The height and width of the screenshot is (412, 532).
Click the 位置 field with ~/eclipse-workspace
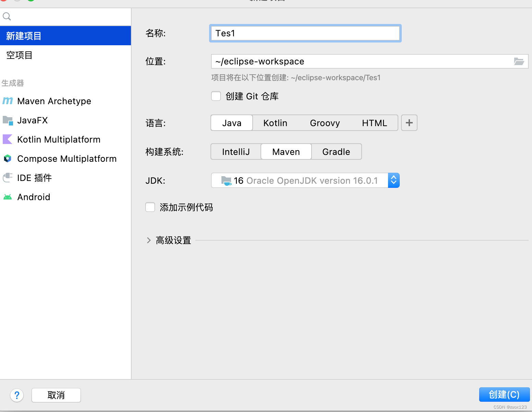click(x=370, y=61)
